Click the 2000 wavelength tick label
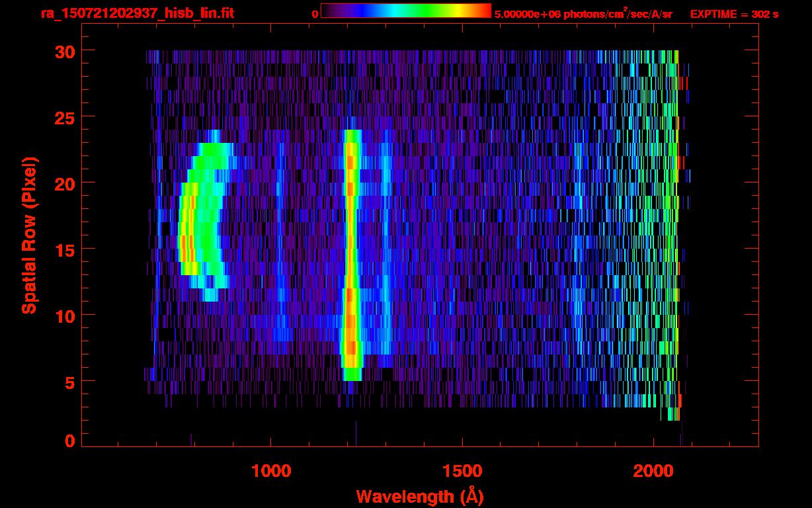 pos(653,471)
